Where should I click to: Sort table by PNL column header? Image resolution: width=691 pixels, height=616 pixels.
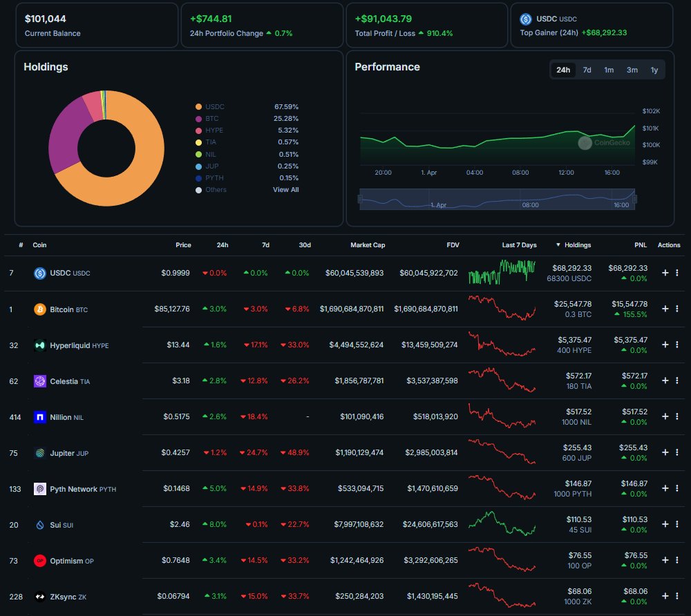click(x=641, y=245)
